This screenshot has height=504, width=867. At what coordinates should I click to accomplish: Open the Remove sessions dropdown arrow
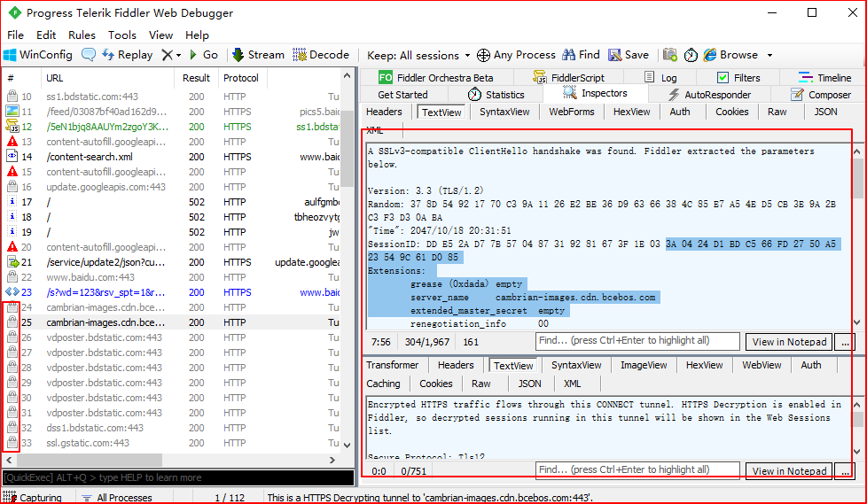pyautogui.click(x=178, y=55)
